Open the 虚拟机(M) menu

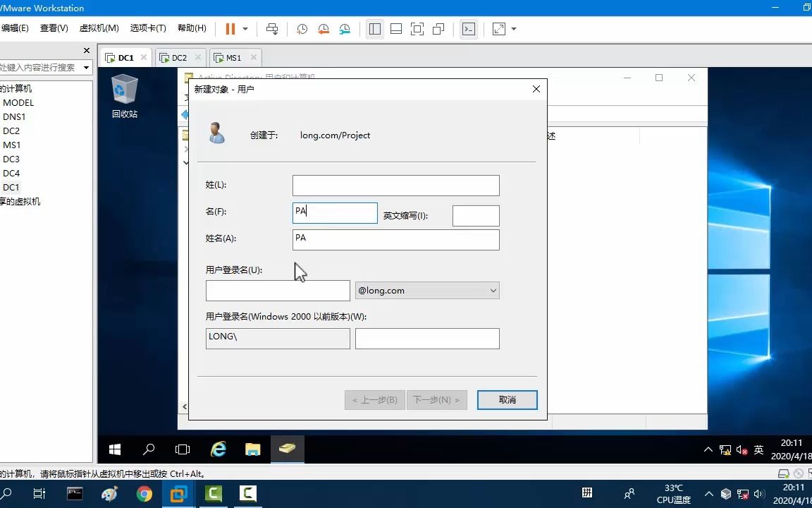tap(99, 28)
